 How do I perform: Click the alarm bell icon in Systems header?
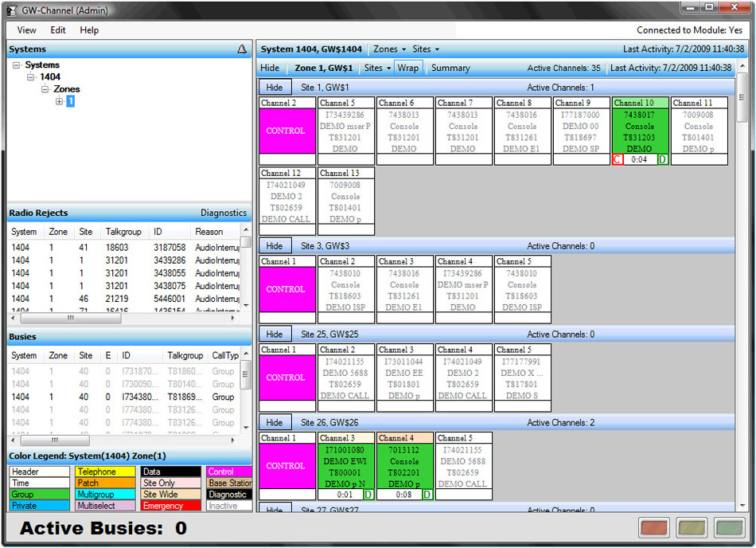click(244, 49)
